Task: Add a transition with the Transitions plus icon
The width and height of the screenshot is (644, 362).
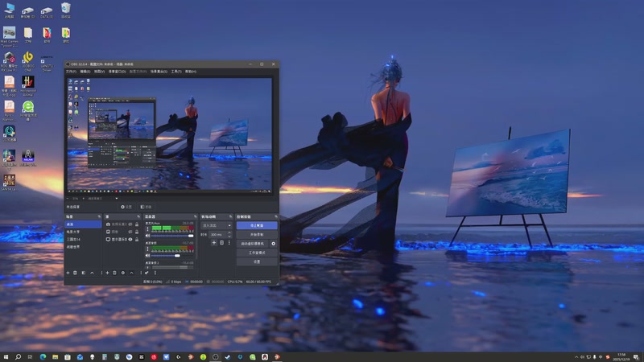Action: (214, 243)
